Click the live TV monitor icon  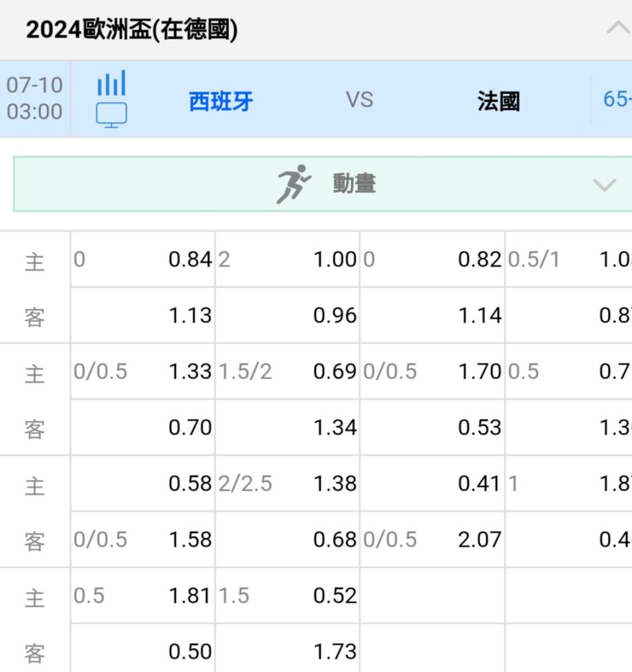(111, 115)
